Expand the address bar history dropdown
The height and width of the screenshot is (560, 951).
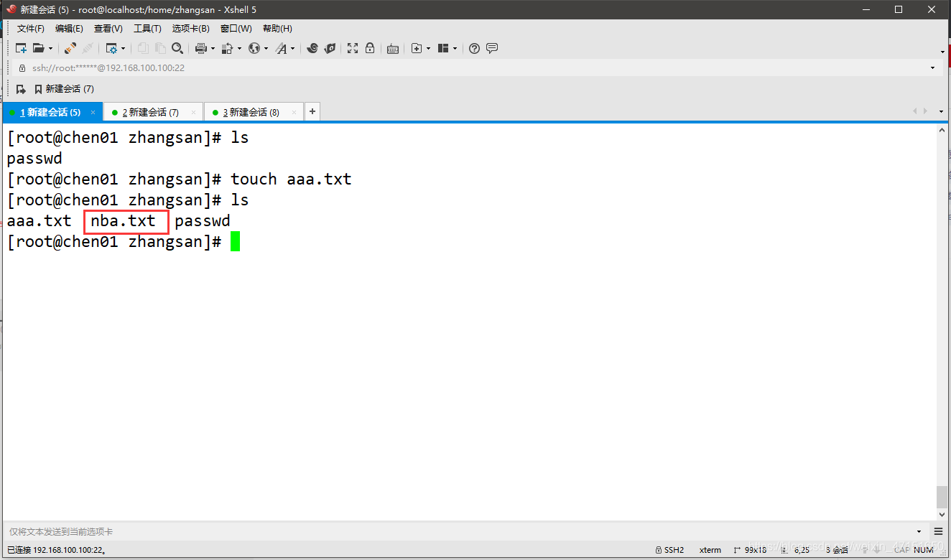[932, 67]
